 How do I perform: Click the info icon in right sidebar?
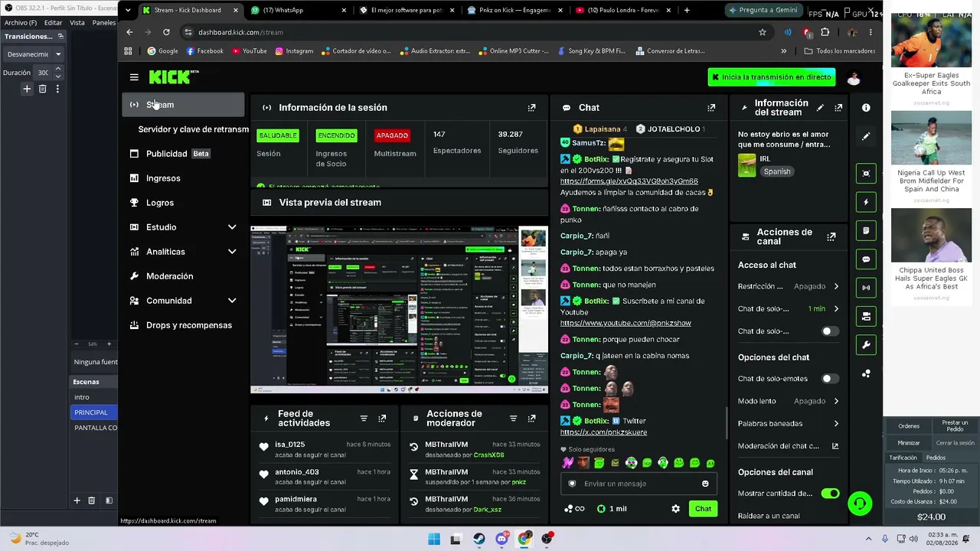(x=866, y=108)
